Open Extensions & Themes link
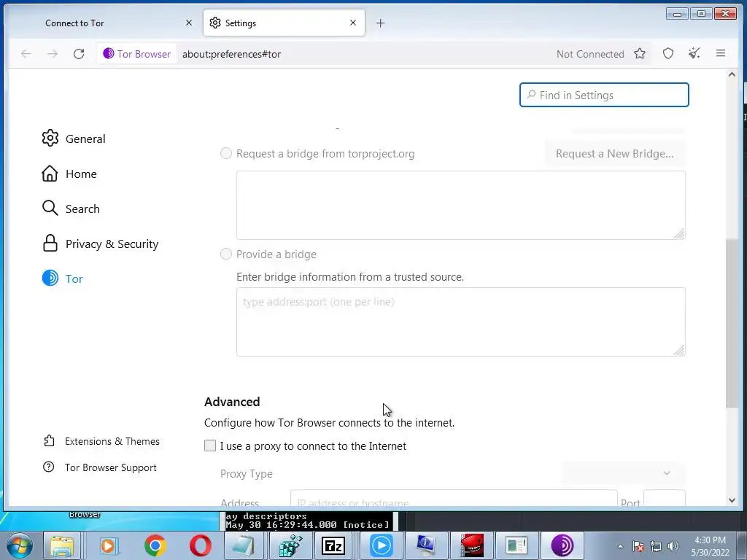Screen dimensions: 747x560 coord(101,441)
